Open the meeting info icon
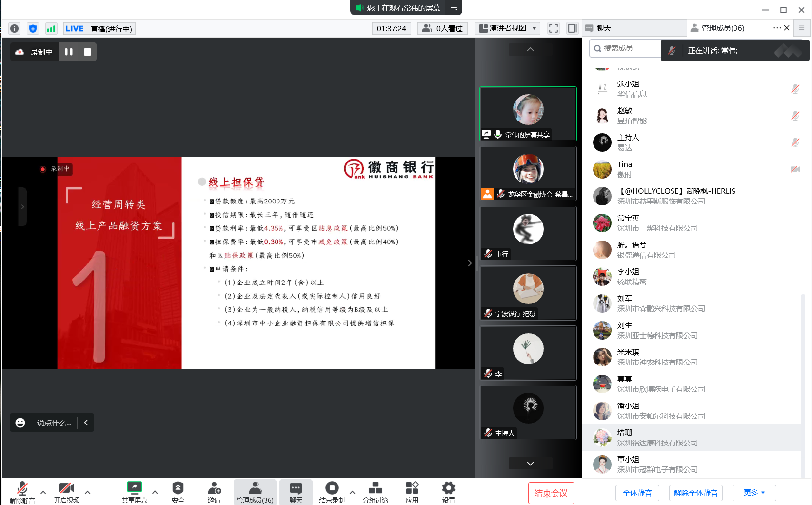The height and width of the screenshot is (505, 812). click(x=15, y=28)
